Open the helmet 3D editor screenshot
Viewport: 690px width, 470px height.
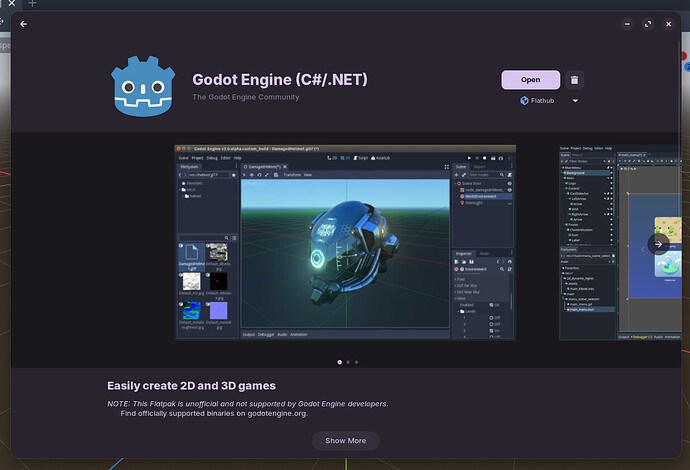click(345, 242)
